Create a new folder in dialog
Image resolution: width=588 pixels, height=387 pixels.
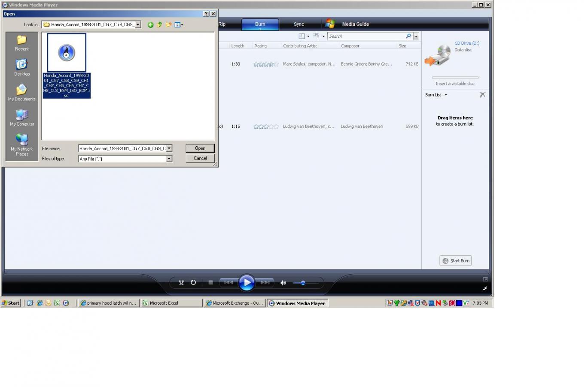(x=168, y=25)
